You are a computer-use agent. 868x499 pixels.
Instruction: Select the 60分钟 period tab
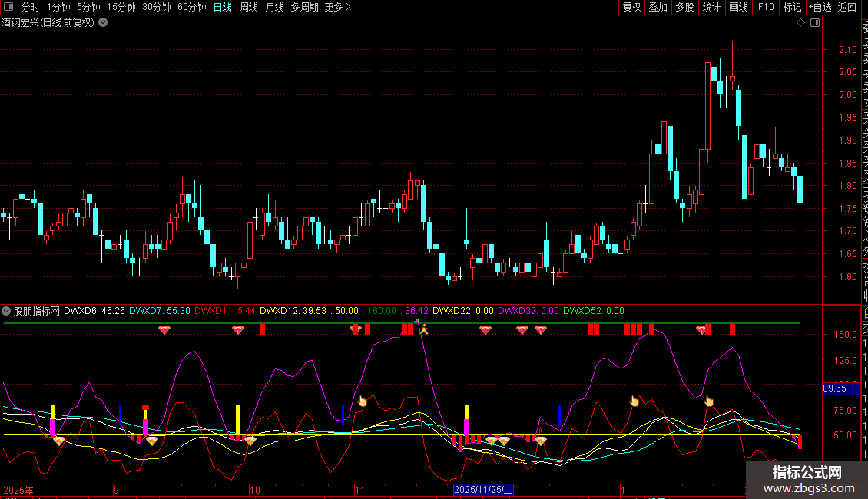[191, 8]
